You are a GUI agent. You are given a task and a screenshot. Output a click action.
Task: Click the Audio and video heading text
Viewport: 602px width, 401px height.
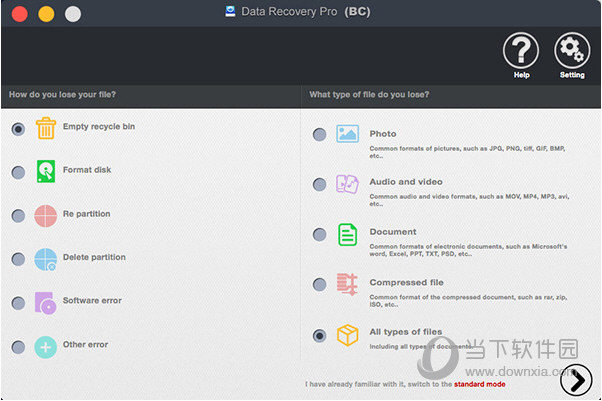pos(406,182)
